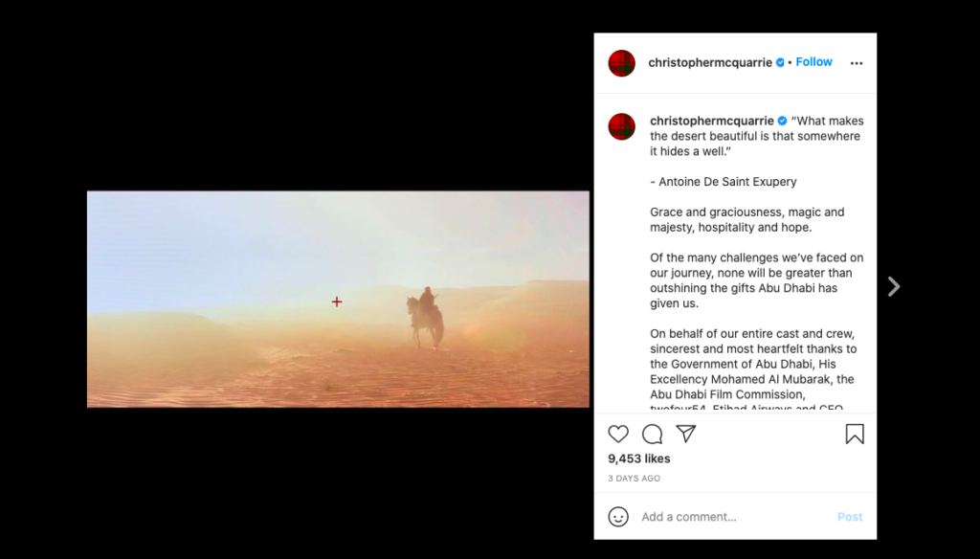
Task: Open comments via speech bubble icon
Action: coord(652,434)
